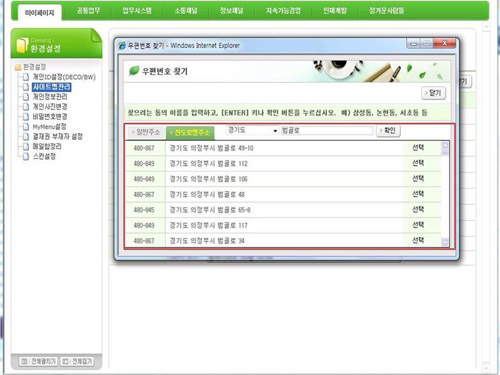Image resolution: width=500 pixels, height=375 pixels.
Task: Open 비밀번호변경 in the sidebar
Action: [x=50, y=117]
